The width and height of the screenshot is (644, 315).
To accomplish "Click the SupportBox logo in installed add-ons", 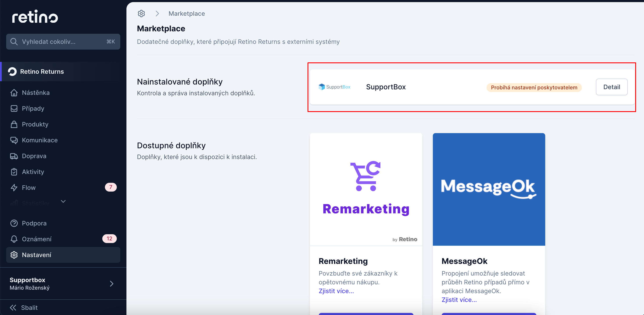I will (335, 87).
